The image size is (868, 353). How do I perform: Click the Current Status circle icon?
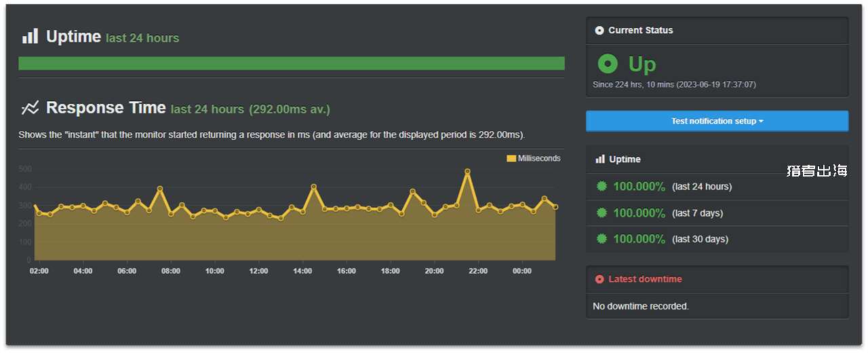coord(599,31)
